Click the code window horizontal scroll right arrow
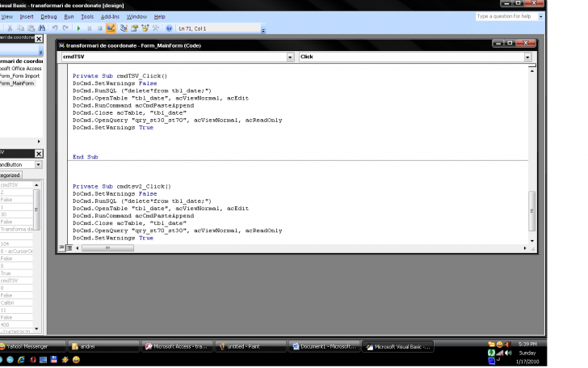 click(525, 247)
